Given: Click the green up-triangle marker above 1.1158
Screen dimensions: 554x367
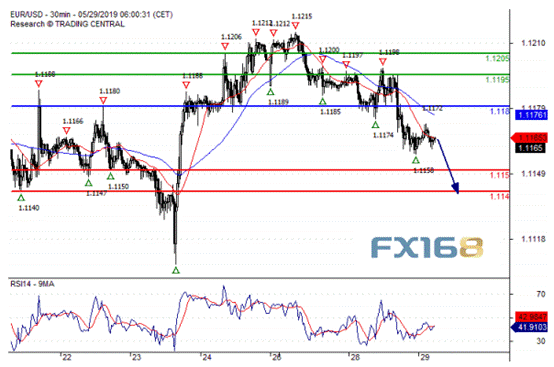Looking at the screenshot, I should click(416, 160).
